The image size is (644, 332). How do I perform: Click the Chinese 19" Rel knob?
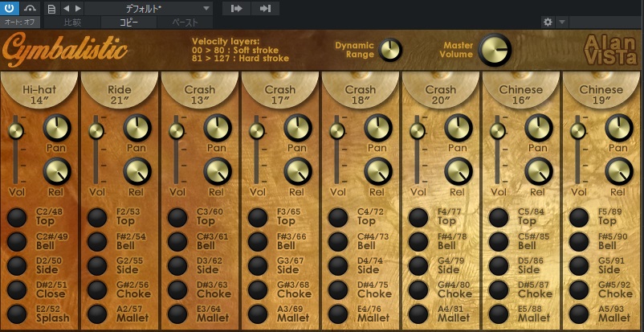(x=618, y=170)
